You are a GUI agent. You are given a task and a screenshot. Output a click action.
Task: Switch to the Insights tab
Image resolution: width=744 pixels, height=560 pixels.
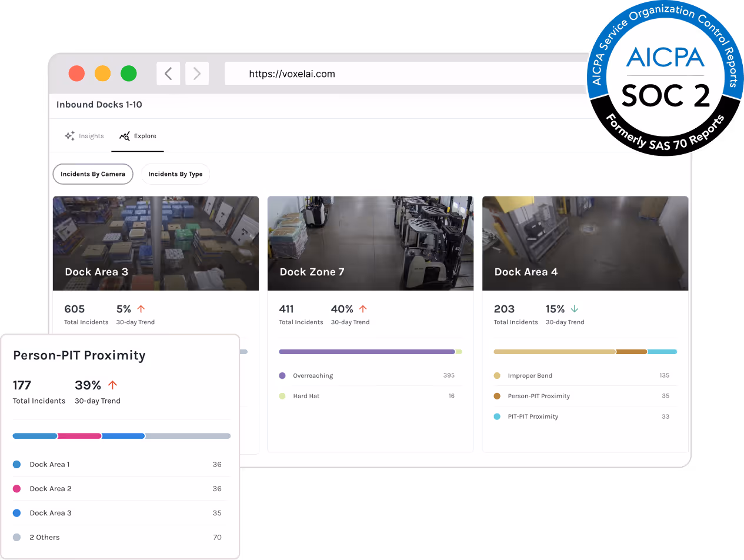coord(85,135)
